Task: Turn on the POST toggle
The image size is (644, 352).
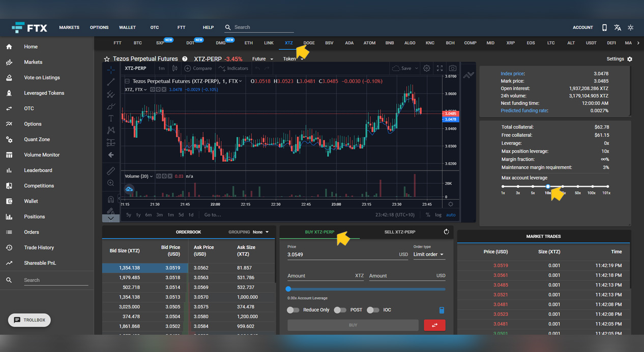Action: (340, 310)
